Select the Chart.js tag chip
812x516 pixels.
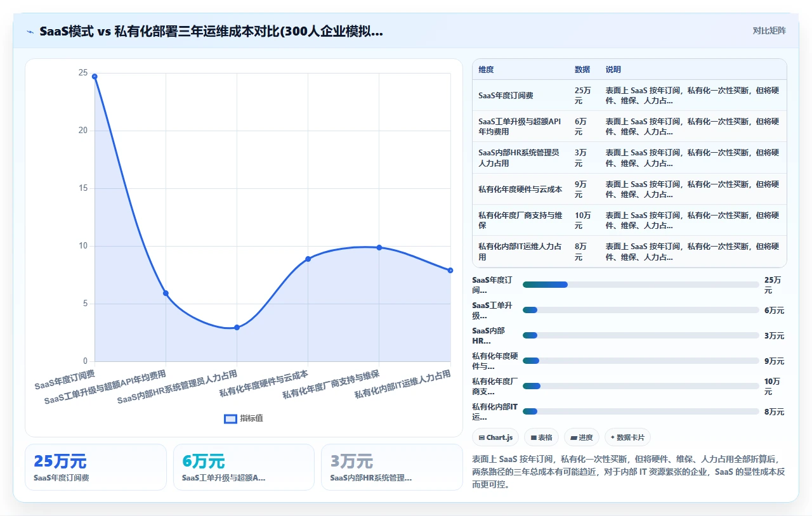[495, 437]
